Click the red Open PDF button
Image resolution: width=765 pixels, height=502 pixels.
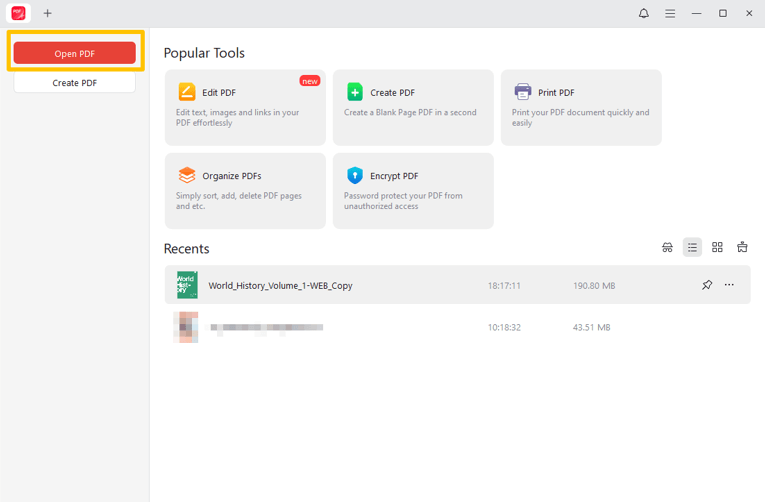(x=74, y=54)
